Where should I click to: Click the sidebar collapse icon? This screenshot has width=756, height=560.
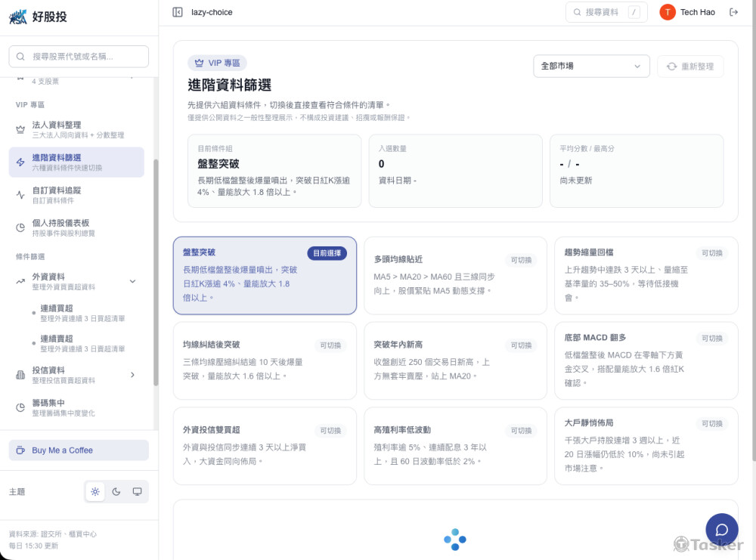pyautogui.click(x=178, y=12)
